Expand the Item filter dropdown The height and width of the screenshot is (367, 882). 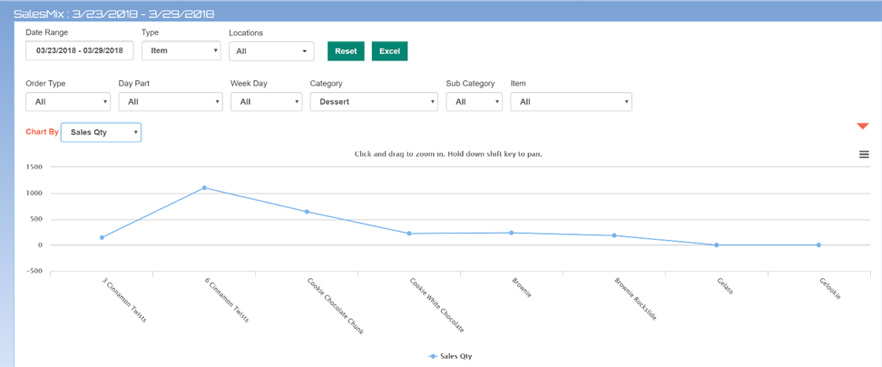(571, 102)
